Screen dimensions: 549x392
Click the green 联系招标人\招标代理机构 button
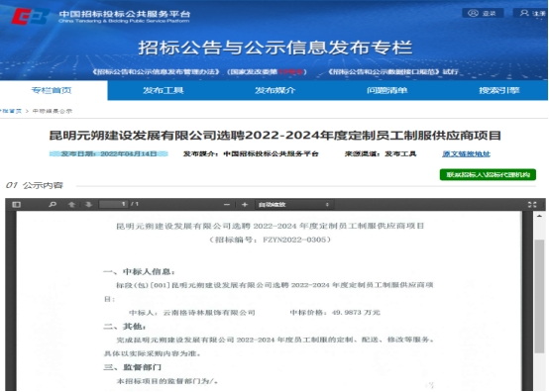tap(488, 174)
